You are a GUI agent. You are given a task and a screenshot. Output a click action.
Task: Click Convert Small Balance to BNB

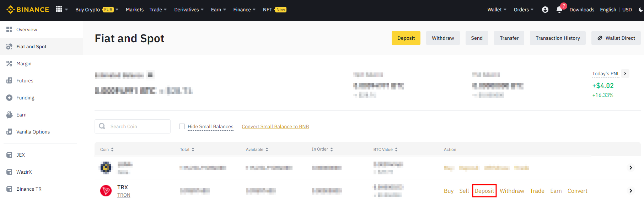click(x=275, y=126)
